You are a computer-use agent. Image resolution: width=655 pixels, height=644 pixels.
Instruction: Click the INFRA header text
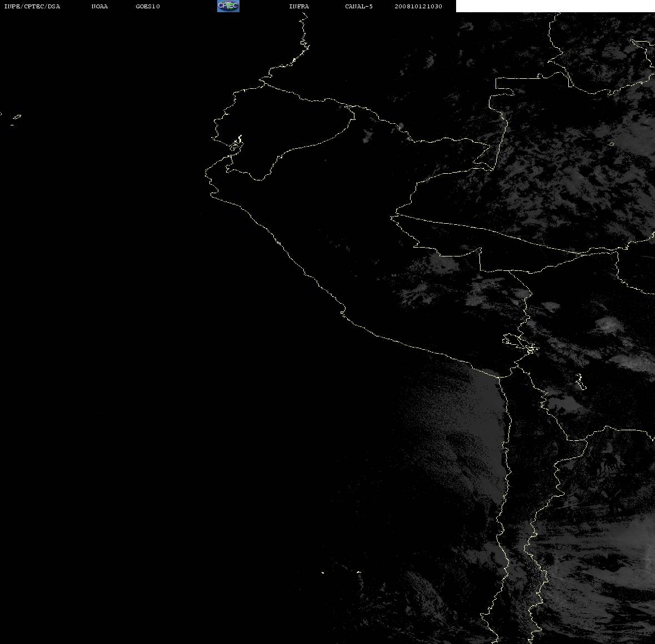(299, 6)
